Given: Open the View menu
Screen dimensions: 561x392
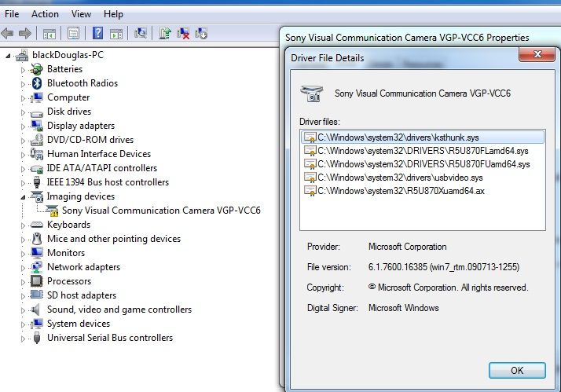Looking at the screenshot, I should (x=81, y=14).
